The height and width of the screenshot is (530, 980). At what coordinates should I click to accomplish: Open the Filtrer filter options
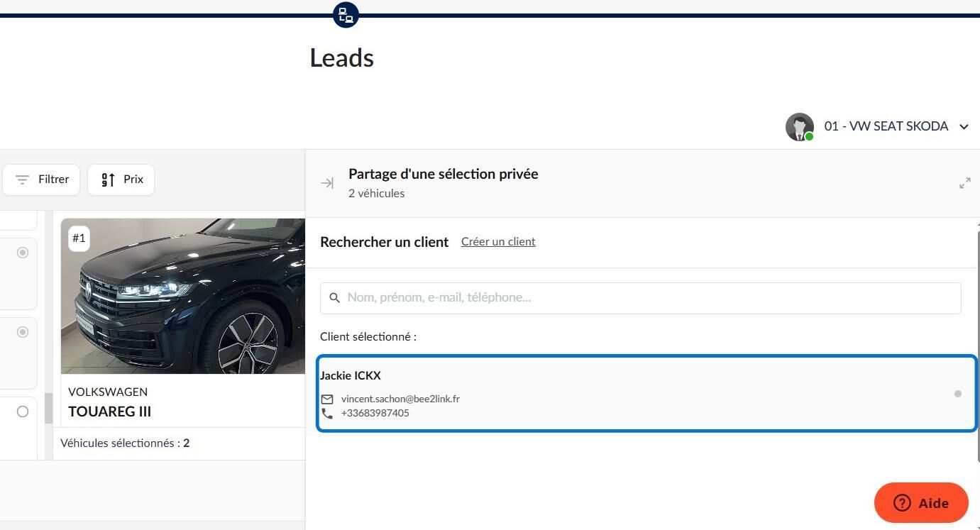point(41,180)
